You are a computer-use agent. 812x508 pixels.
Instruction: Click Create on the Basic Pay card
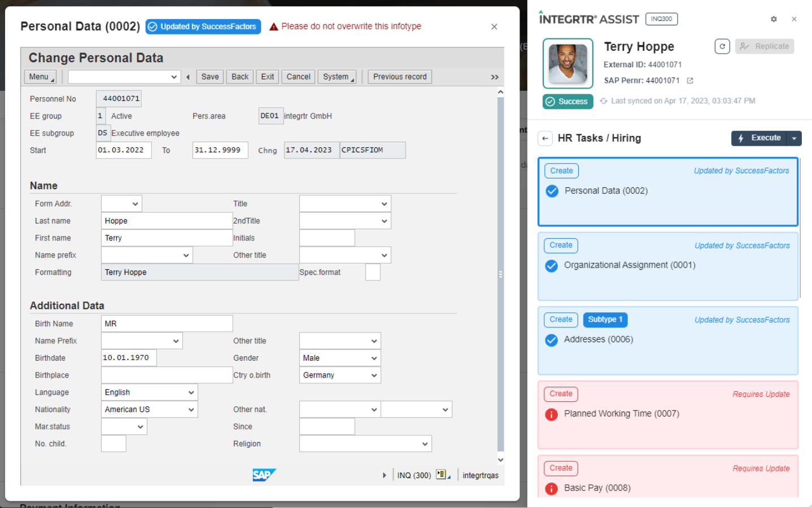(561, 468)
